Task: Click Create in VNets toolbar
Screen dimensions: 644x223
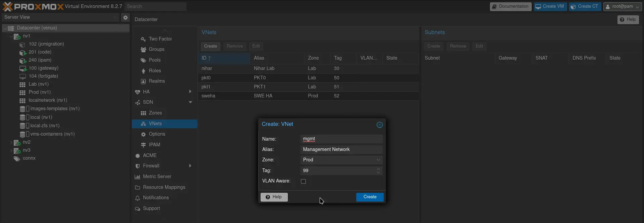Action: pos(210,46)
